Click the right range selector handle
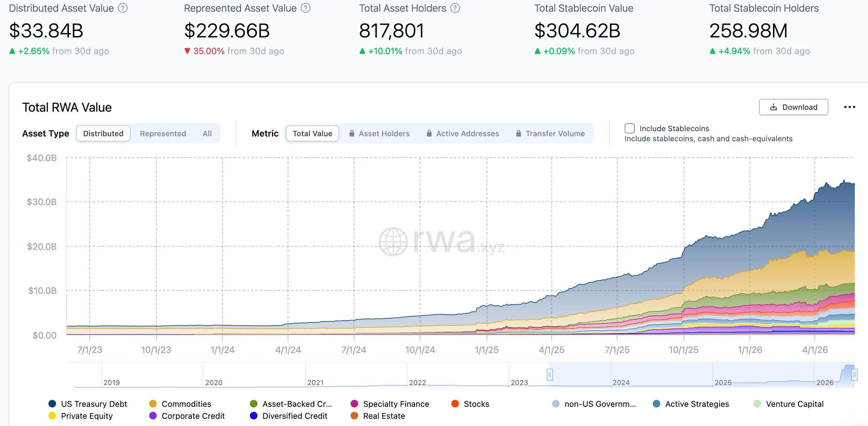Viewport: 868px width, 426px height. point(854,374)
